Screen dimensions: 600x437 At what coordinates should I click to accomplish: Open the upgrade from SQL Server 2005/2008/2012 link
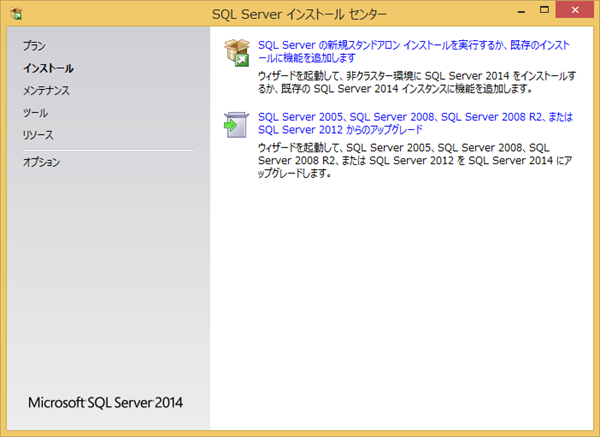pyautogui.click(x=415, y=123)
